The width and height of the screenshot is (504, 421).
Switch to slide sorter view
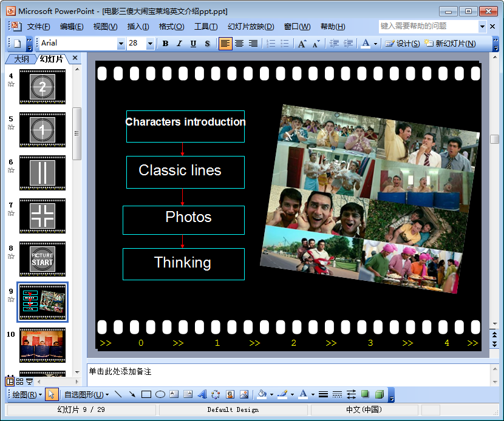tap(19, 382)
